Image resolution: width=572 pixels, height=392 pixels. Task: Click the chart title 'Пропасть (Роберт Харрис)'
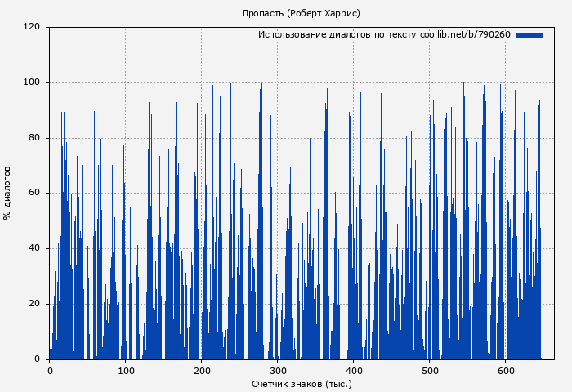click(301, 14)
